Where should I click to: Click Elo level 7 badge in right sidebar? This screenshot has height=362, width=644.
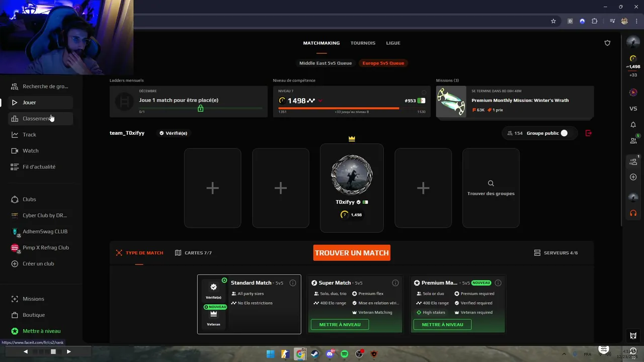[x=633, y=59]
